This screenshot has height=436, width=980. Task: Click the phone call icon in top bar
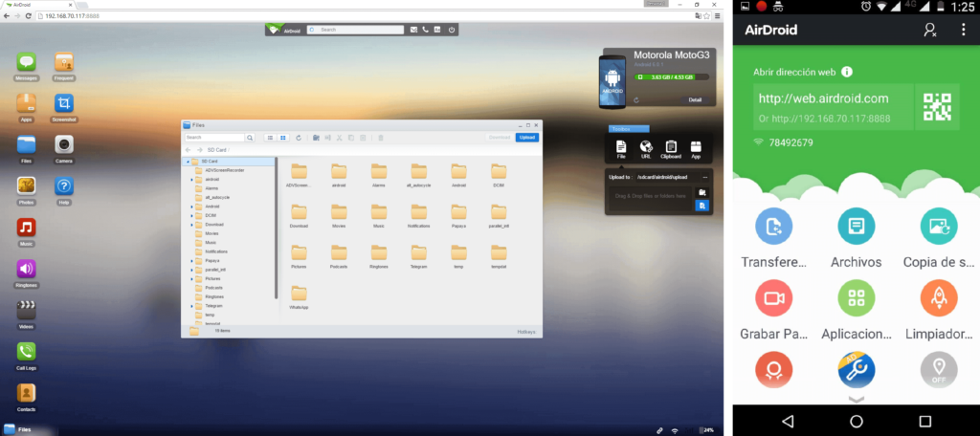pyautogui.click(x=426, y=30)
